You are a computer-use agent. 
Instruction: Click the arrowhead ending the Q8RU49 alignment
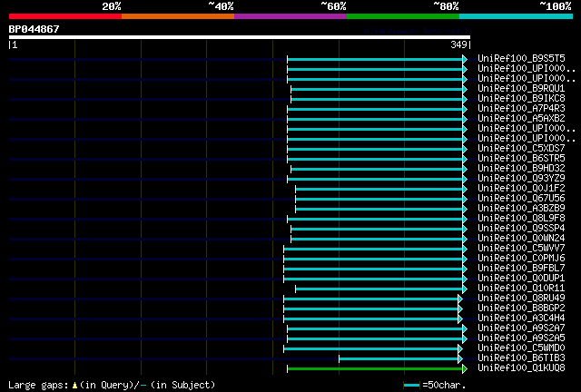[460, 299]
